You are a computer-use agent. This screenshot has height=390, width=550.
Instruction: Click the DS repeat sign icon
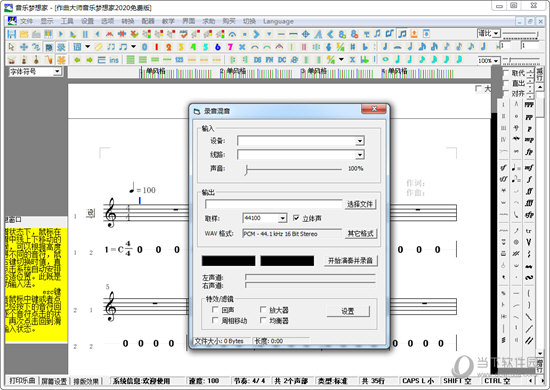click(257, 60)
